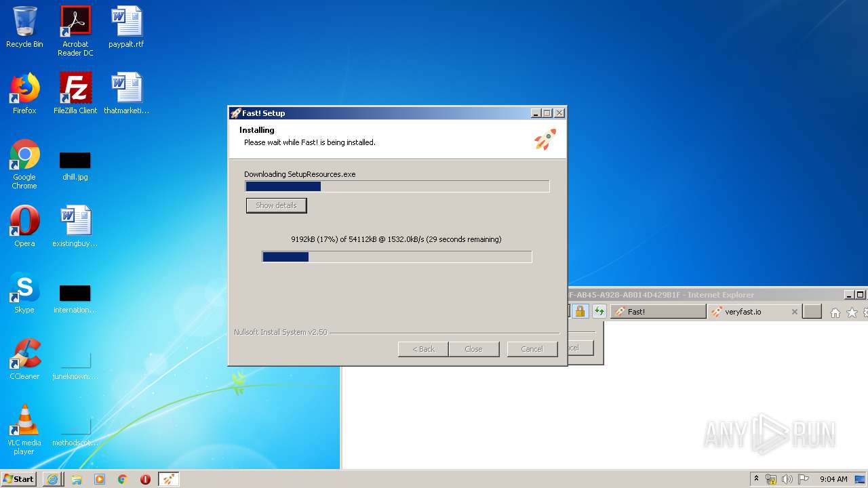The width and height of the screenshot is (868, 488).
Task: Open the Internet Explorer favorites star
Action: 852,312
